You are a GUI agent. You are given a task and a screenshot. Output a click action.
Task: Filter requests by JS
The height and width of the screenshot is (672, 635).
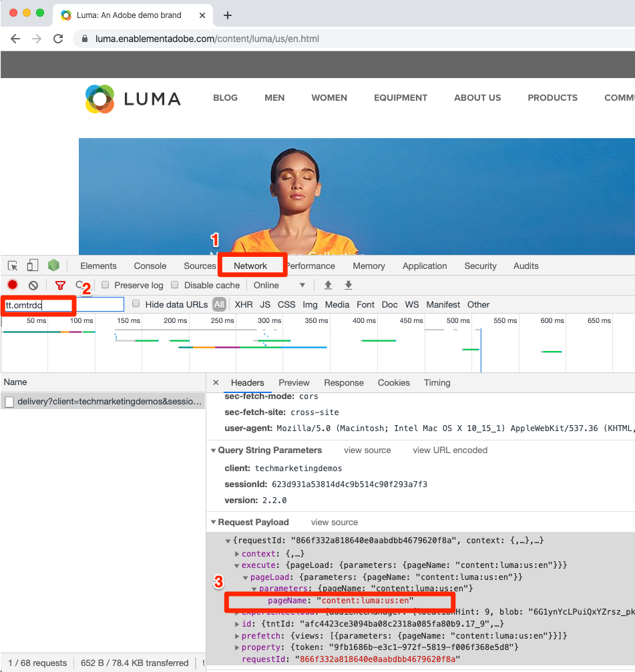pos(265,305)
